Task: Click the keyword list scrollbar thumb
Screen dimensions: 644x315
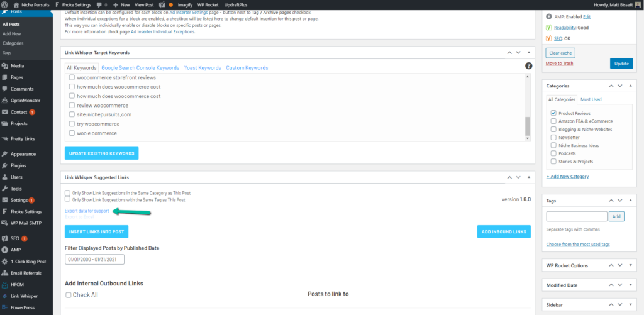Action: click(x=528, y=126)
